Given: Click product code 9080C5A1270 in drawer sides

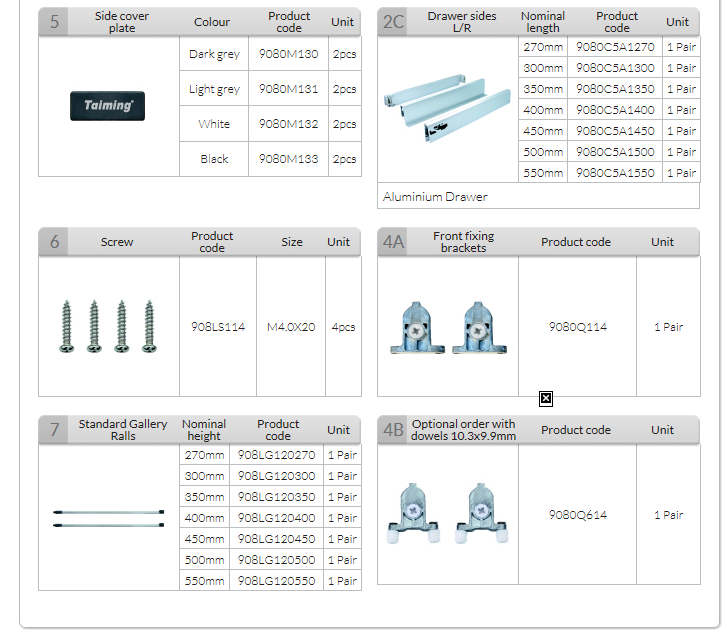Looking at the screenshot, I should click(x=615, y=47).
